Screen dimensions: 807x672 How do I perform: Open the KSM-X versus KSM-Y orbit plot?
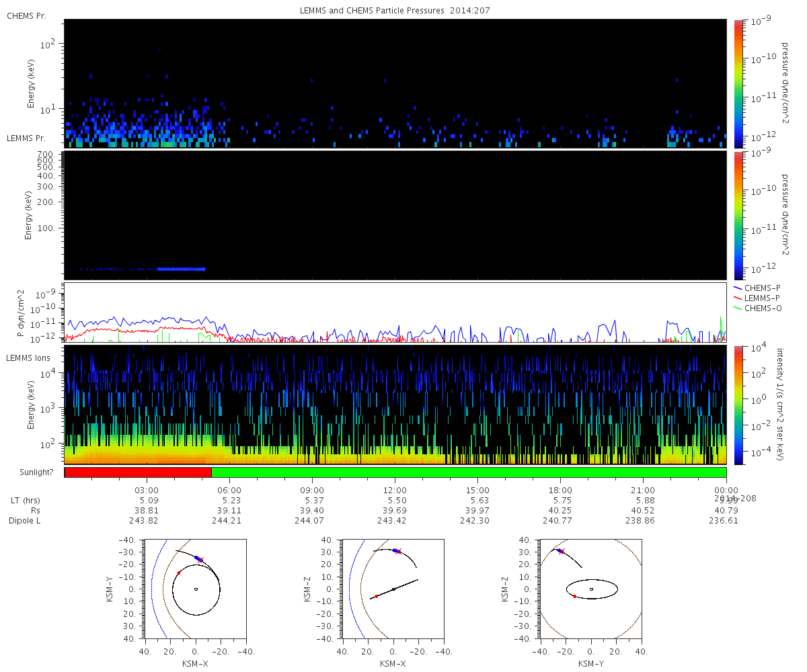point(195,589)
